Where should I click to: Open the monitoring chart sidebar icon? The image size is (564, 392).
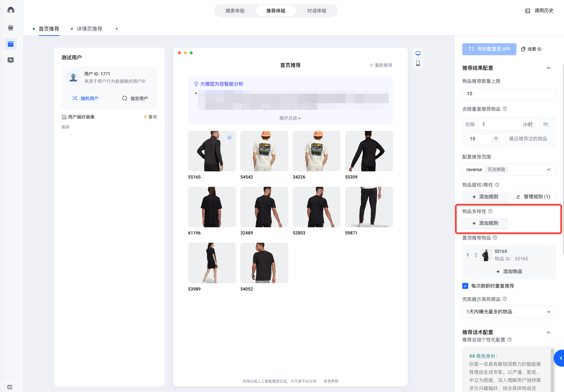click(11, 60)
